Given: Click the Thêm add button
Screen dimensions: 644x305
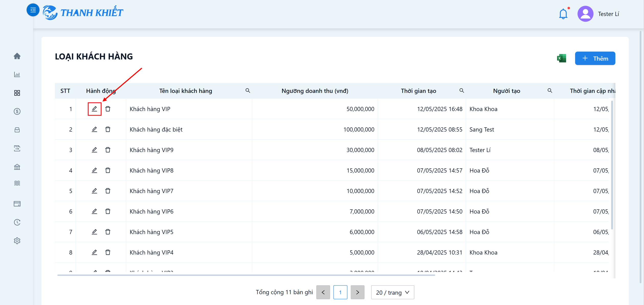Looking at the screenshot, I should [595, 58].
